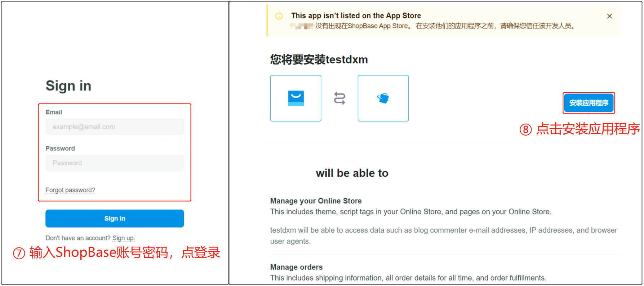
Task: Dismiss the App Store warning banner
Action: (x=609, y=16)
